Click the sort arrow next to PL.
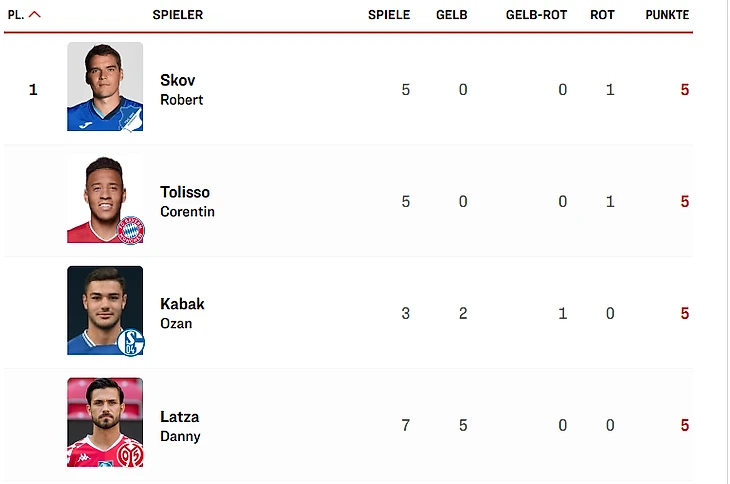The width and height of the screenshot is (730, 484). 35,15
